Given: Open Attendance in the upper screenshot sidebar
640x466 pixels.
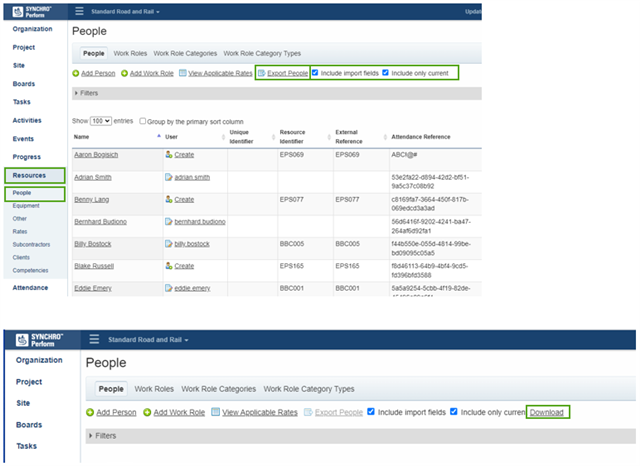Looking at the screenshot, I should click(30, 288).
